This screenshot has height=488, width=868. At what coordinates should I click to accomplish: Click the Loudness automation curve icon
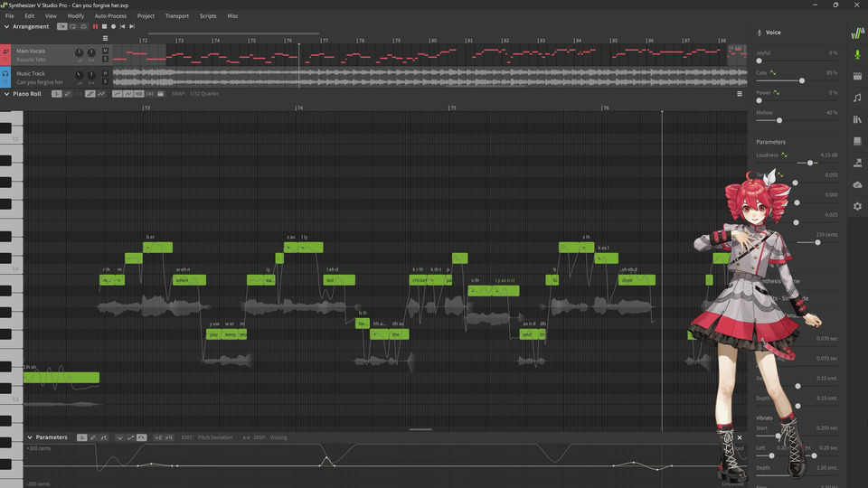pyautogui.click(x=785, y=155)
